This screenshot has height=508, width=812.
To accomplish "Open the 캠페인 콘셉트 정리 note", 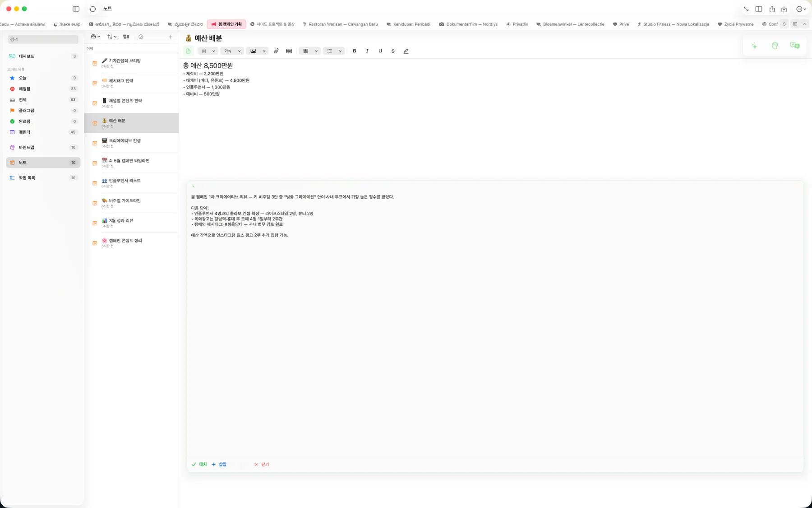I will coord(132,243).
